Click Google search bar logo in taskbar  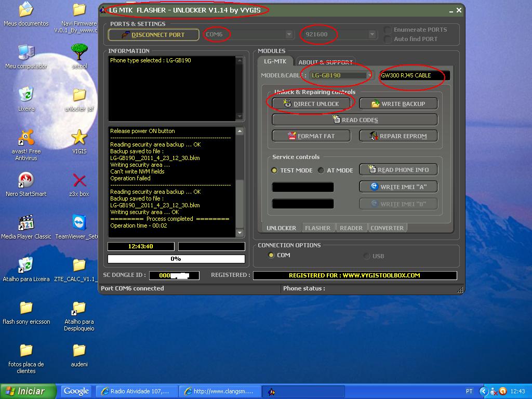[76, 391]
